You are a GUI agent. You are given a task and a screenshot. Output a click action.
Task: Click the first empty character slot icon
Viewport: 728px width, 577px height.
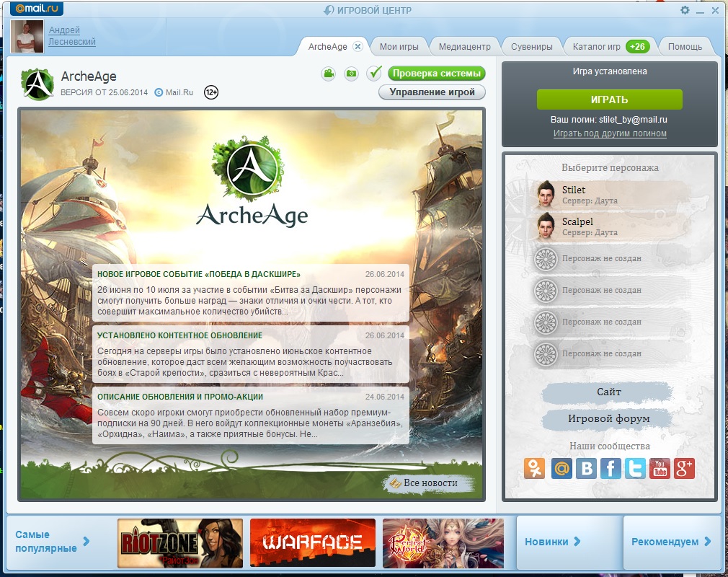click(x=546, y=259)
